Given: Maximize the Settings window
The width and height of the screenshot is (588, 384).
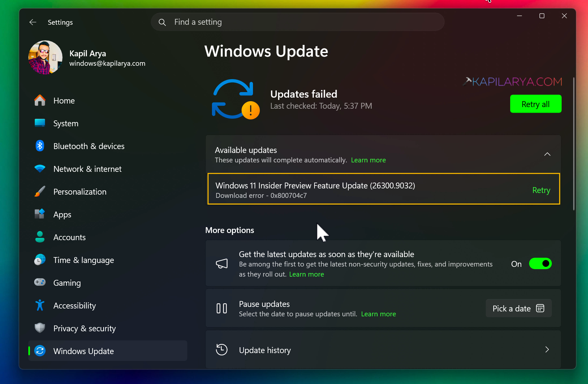Looking at the screenshot, I should (x=542, y=16).
